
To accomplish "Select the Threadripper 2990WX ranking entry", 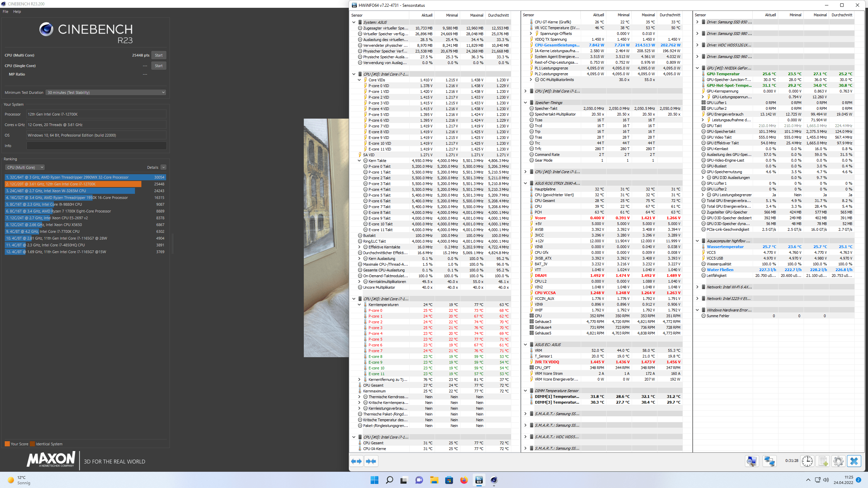I will click(x=85, y=177).
